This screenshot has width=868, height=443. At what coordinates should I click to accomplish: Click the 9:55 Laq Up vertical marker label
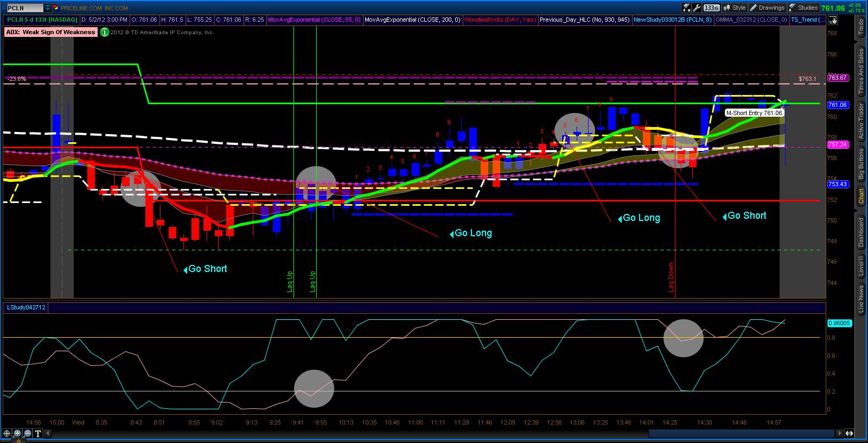click(x=312, y=281)
